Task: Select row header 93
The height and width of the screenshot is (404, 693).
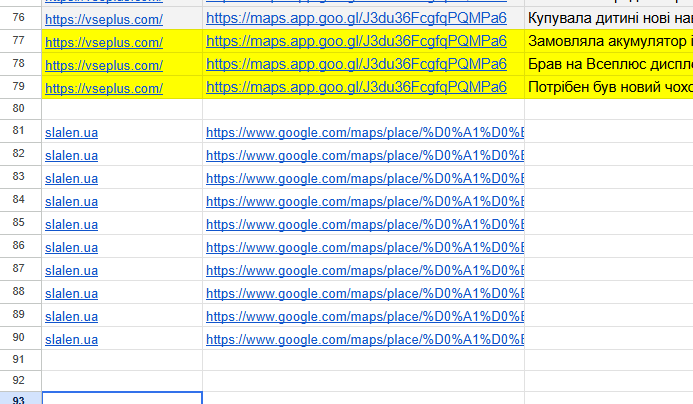Action: tap(19, 399)
